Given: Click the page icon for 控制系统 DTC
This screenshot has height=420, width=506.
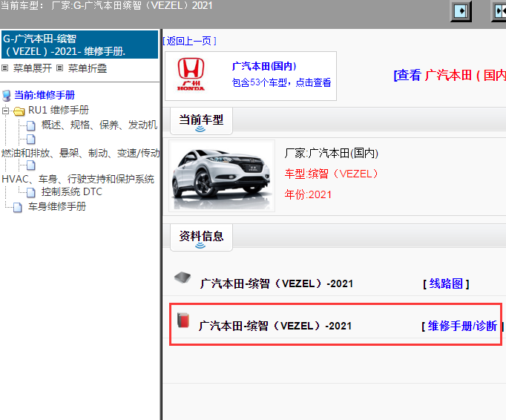Looking at the screenshot, I should point(31,192).
